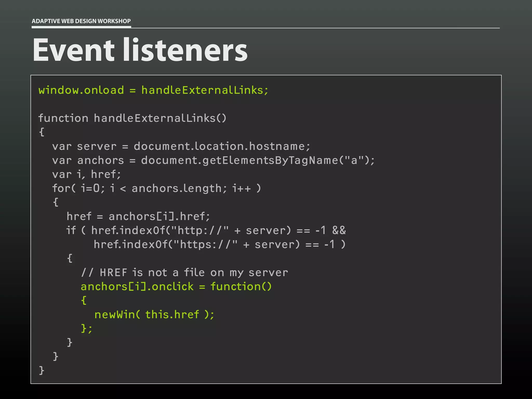The width and height of the screenshot is (532, 399).
Task: Click the 'newWin( this.href );' line
Action: pyautogui.click(x=155, y=315)
